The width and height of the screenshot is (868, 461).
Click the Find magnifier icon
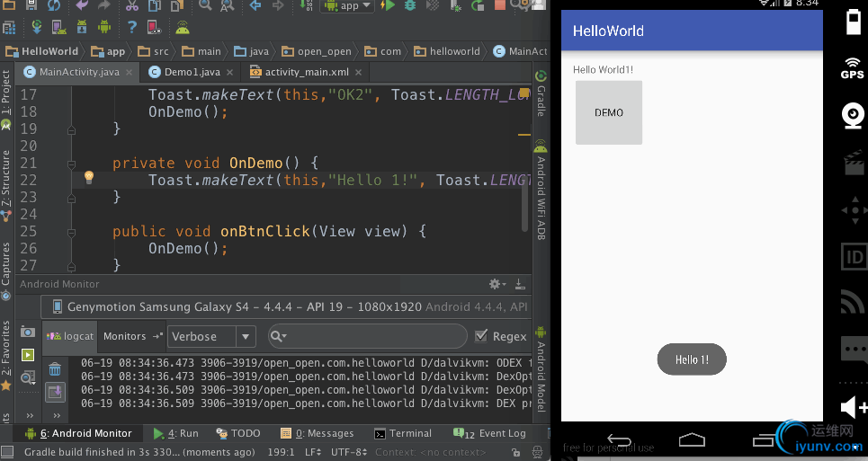point(205,5)
